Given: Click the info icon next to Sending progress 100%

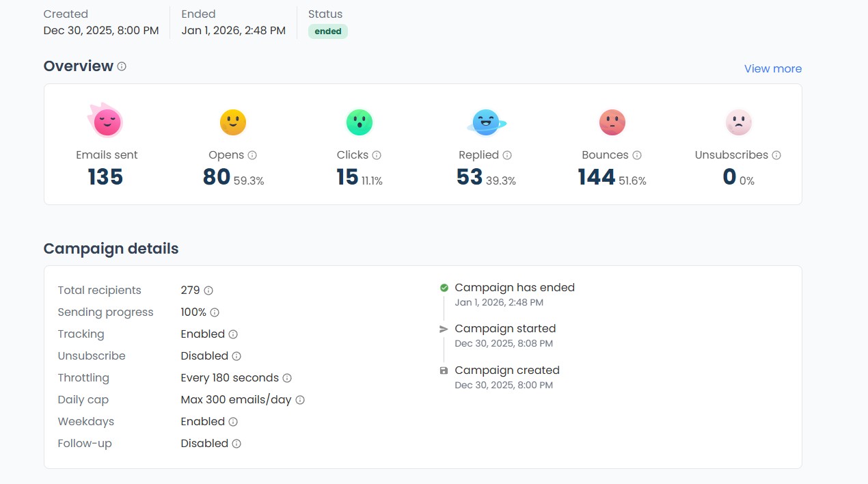Looking at the screenshot, I should (x=215, y=312).
